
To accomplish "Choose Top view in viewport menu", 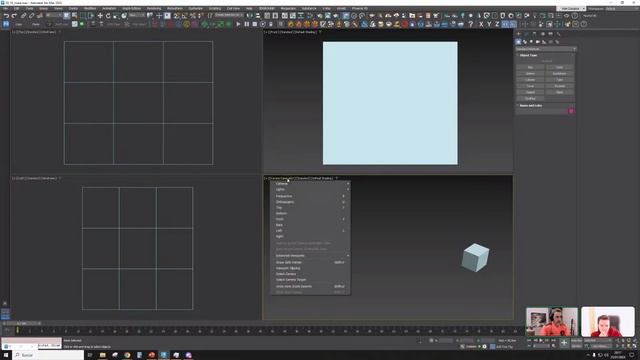I will pos(310,207).
